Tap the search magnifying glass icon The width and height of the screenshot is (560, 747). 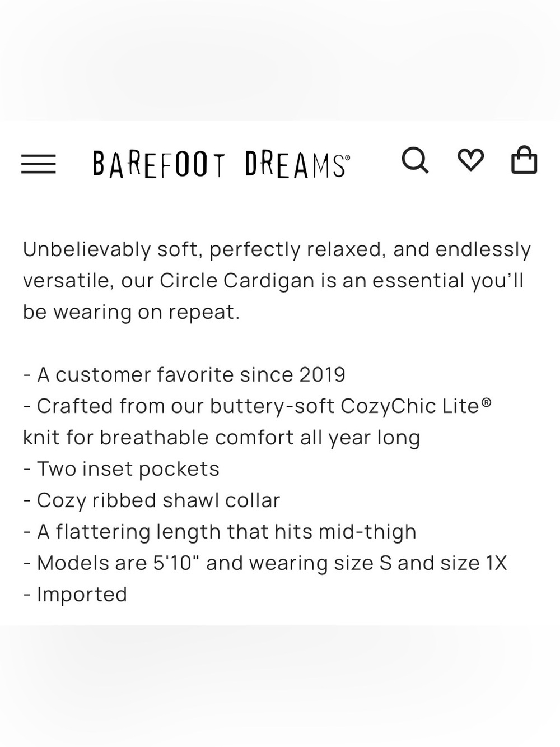pos(415,161)
